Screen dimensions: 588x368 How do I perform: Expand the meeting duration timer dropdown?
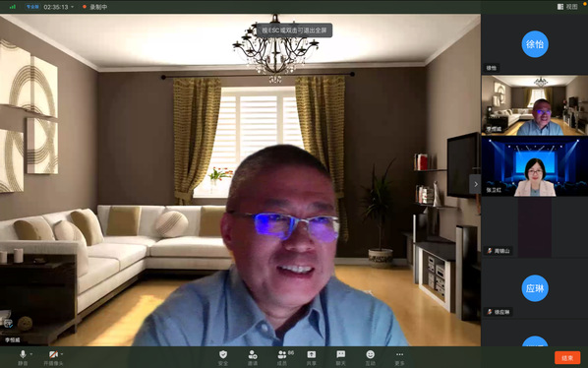tap(73, 7)
